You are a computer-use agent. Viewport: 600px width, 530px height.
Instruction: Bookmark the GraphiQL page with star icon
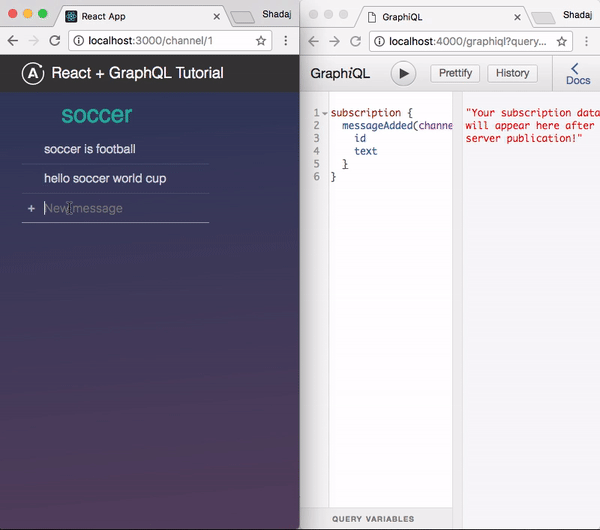(562, 41)
